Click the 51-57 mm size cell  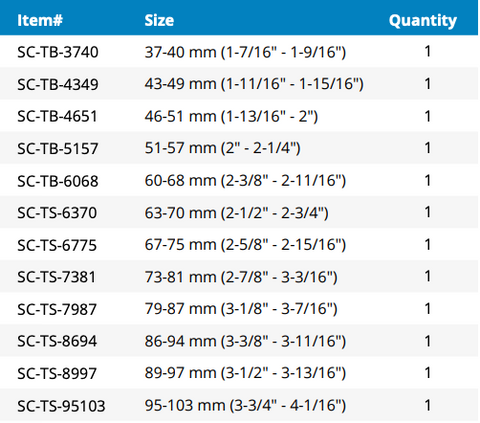coord(223,148)
